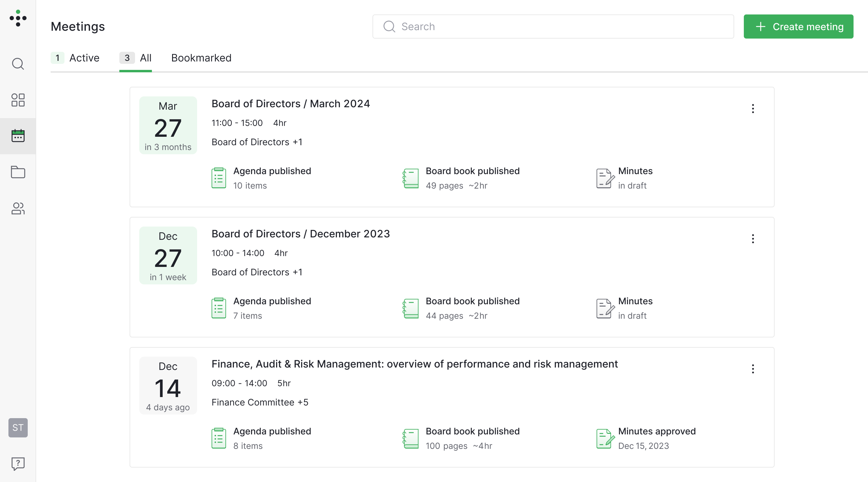
Task: Switch to the Active meetings tab
Action: point(84,58)
